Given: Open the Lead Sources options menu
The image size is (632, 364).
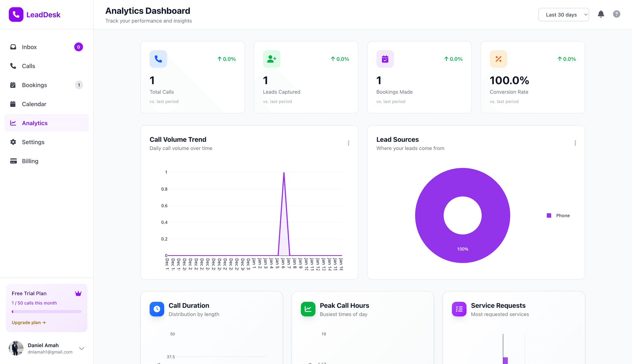Looking at the screenshot, I should click(x=575, y=143).
